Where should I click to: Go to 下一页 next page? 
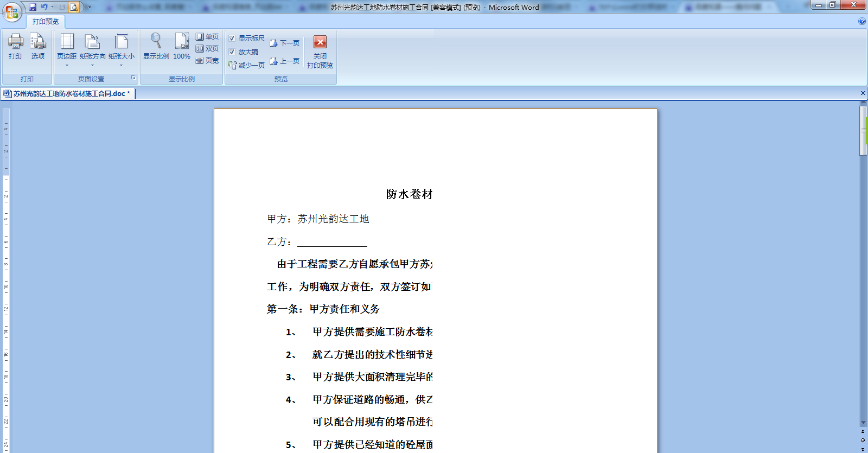(285, 43)
